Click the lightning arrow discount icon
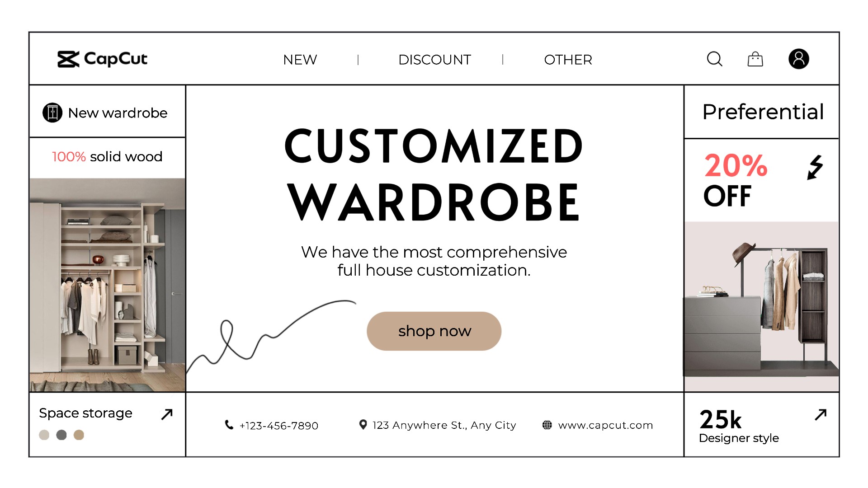 click(x=815, y=167)
